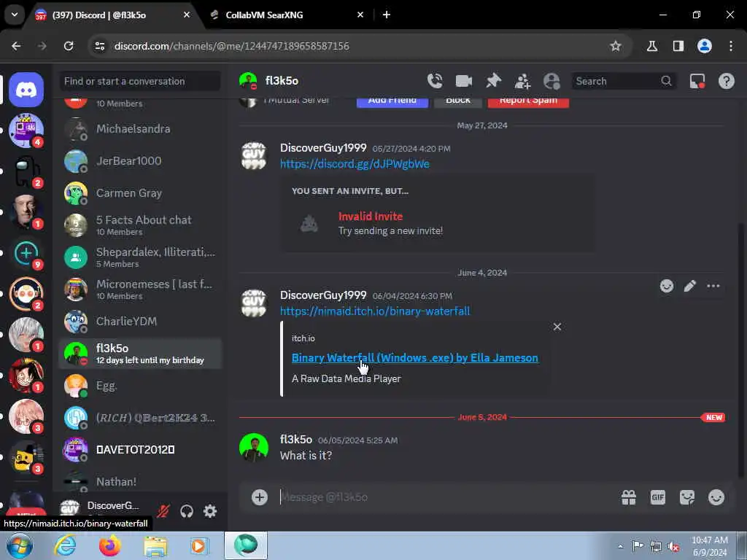This screenshot has width=747, height=560.
Task: Open the sticker picker icon
Action: coord(687,497)
